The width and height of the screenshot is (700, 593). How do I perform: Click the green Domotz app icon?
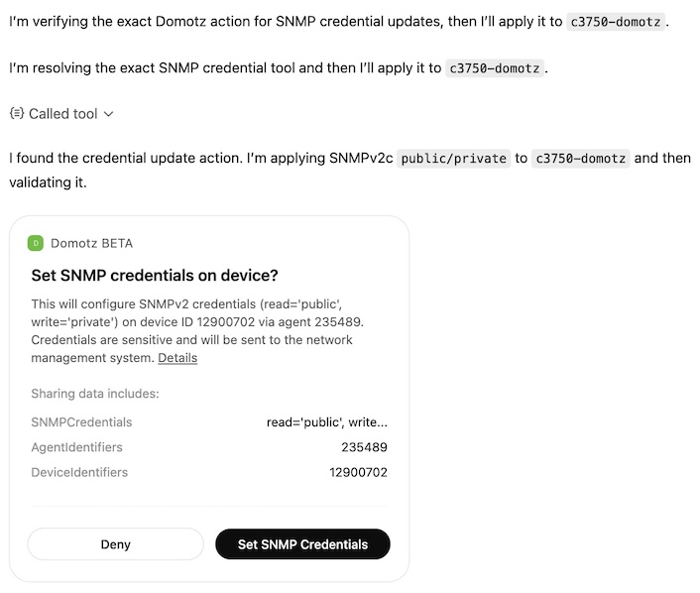click(36, 243)
